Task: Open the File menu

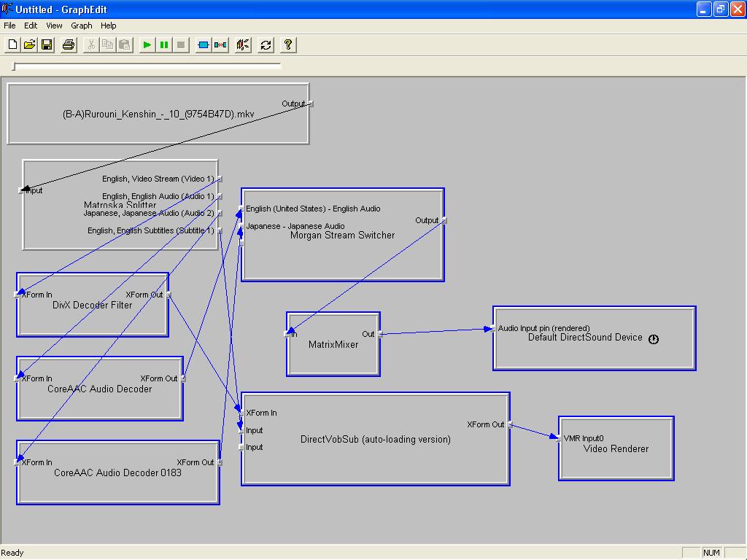Action: point(9,26)
